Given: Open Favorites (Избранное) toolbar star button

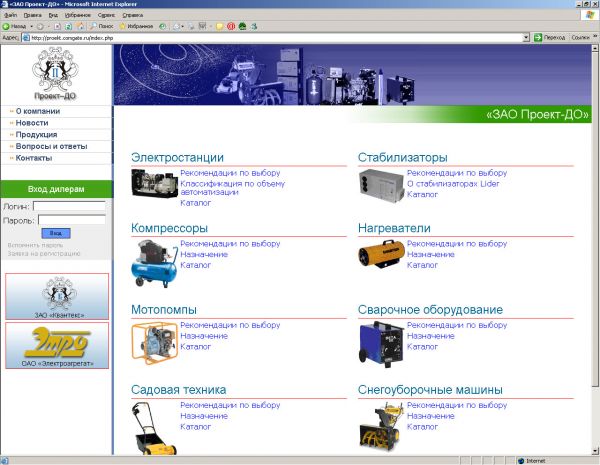Looking at the screenshot, I should pos(136,26).
